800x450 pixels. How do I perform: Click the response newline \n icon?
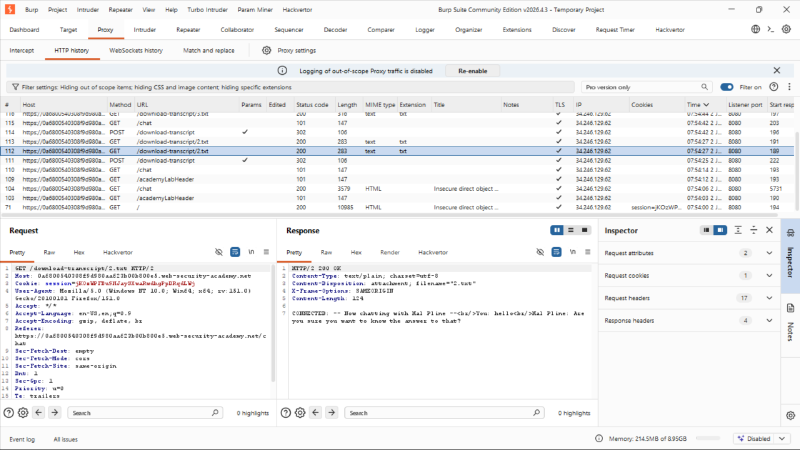[572, 252]
